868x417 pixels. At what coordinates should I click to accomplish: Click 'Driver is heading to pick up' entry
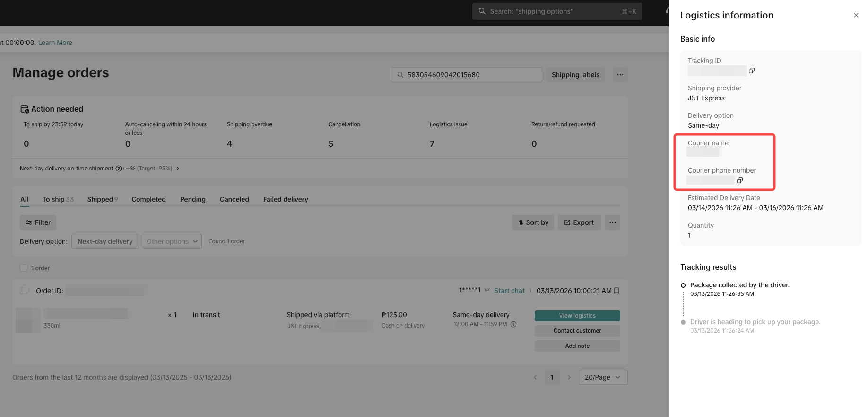[x=755, y=322]
